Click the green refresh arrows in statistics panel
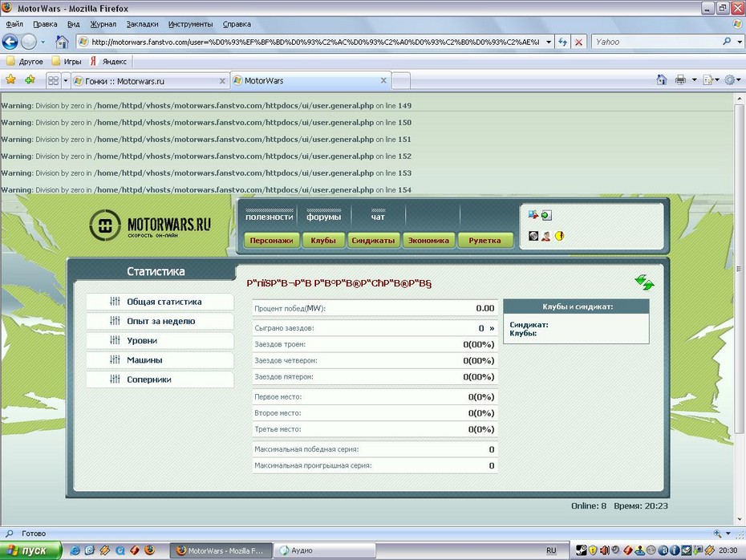The image size is (746, 560). click(645, 282)
